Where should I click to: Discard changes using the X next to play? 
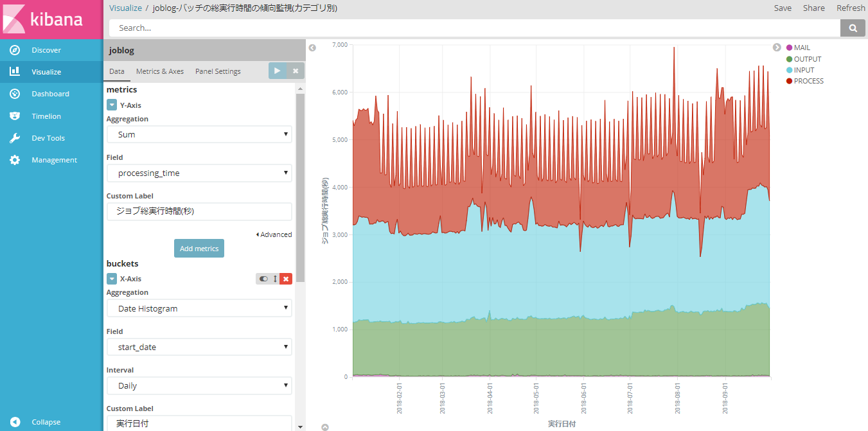tap(295, 71)
